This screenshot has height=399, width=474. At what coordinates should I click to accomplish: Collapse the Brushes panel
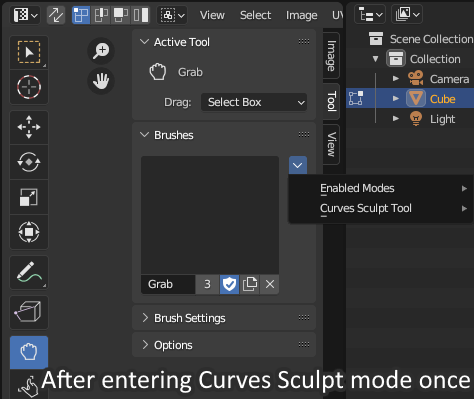click(144, 135)
